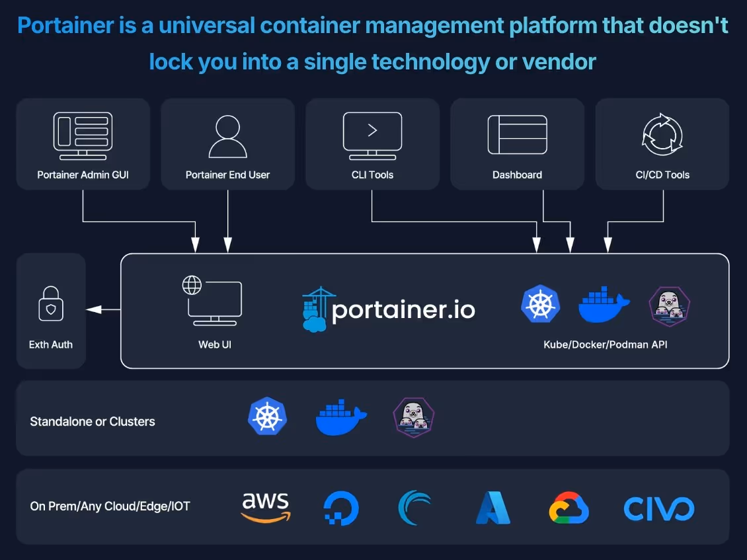Click the Web UI globe monitor icon

(x=212, y=301)
